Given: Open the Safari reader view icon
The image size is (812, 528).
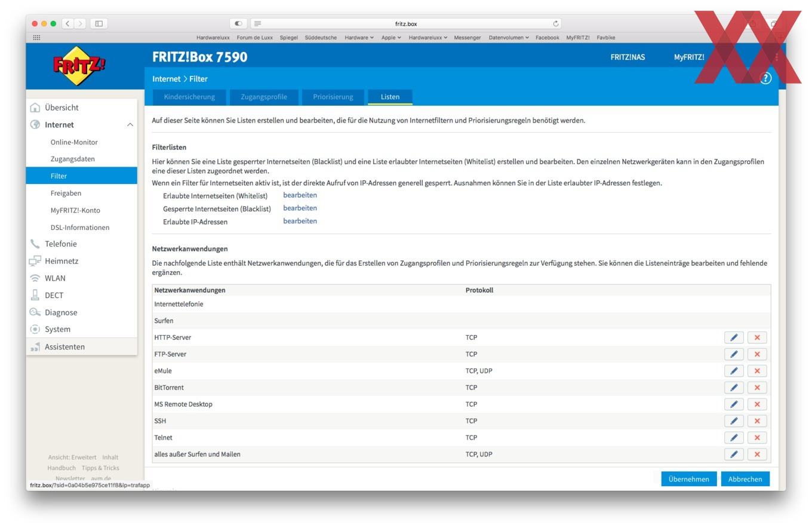Looking at the screenshot, I should tap(257, 24).
